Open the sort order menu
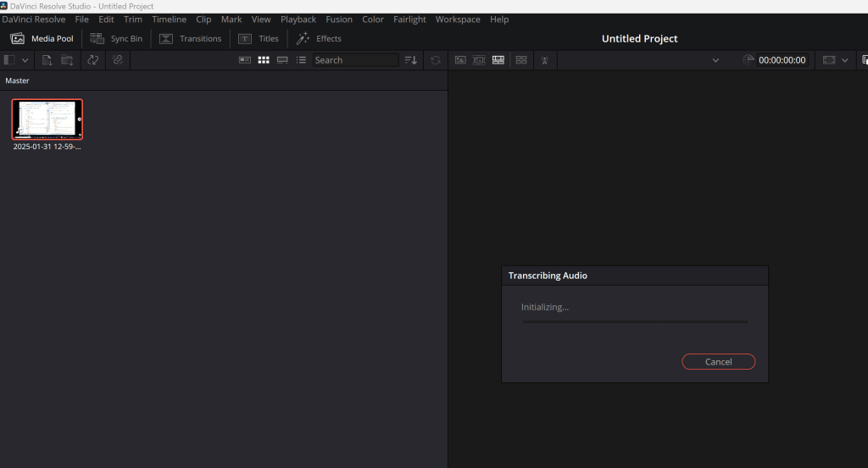Viewport: 868px width, 468px height. tap(411, 60)
